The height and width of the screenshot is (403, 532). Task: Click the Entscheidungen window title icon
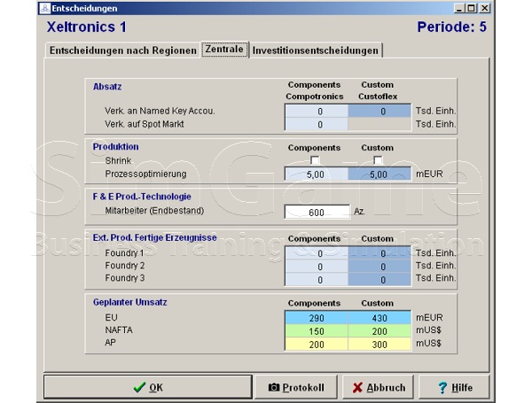[44, 8]
